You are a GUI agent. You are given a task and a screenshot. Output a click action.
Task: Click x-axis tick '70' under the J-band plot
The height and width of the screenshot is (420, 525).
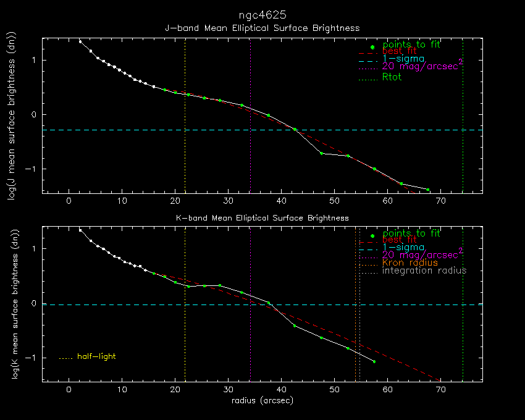click(x=440, y=201)
